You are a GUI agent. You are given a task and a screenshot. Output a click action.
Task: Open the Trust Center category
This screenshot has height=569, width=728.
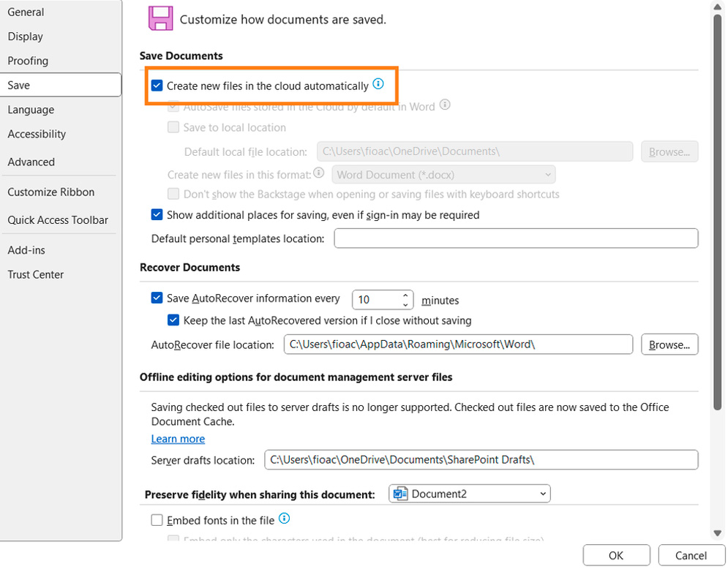pyautogui.click(x=36, y=275)
